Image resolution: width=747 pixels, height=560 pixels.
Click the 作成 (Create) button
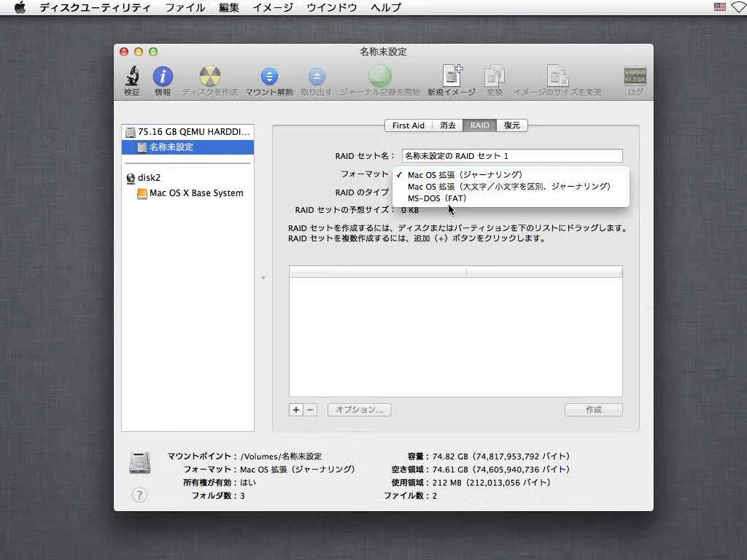[594, 410]
